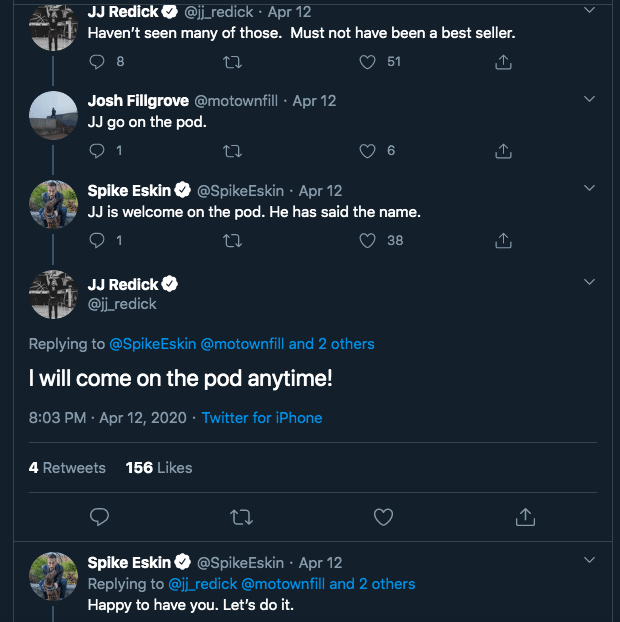This screenshot has height=622, width=620.
Task: Like the main 'come on the pod anytime' tweet
Action: [383, 517]
